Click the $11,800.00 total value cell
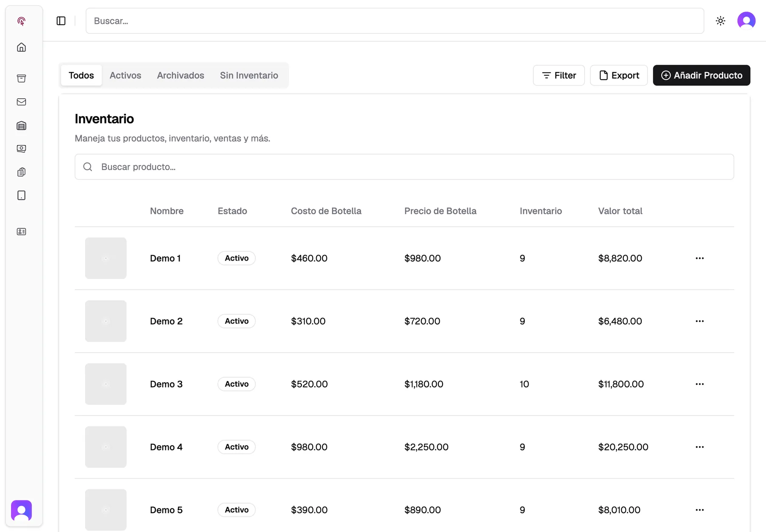The height and width of the screenshot is (532, 766). [621, 384]
